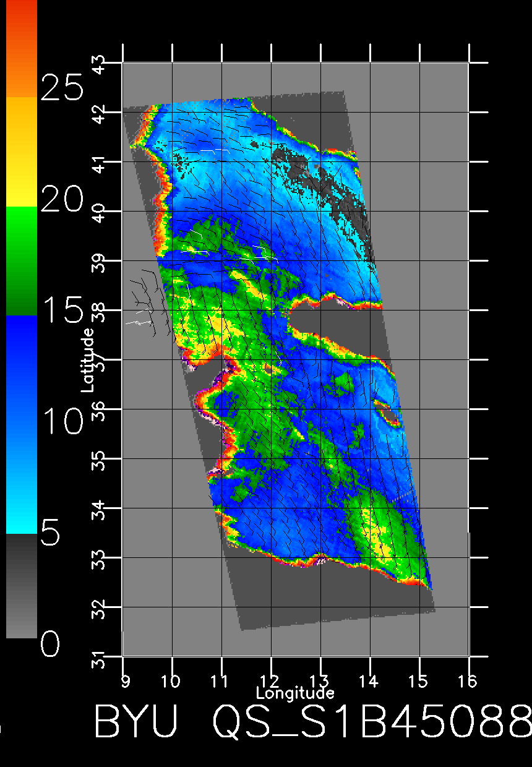Click latitude tick label 33

click(99, 559)
